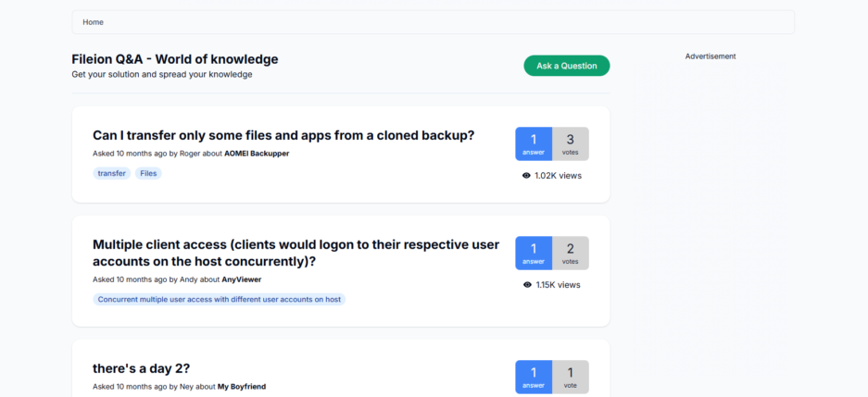Click the 1 answer box on AnyViewer question
The width and height of the screenshot is (868, 397).
pos(534,253)
